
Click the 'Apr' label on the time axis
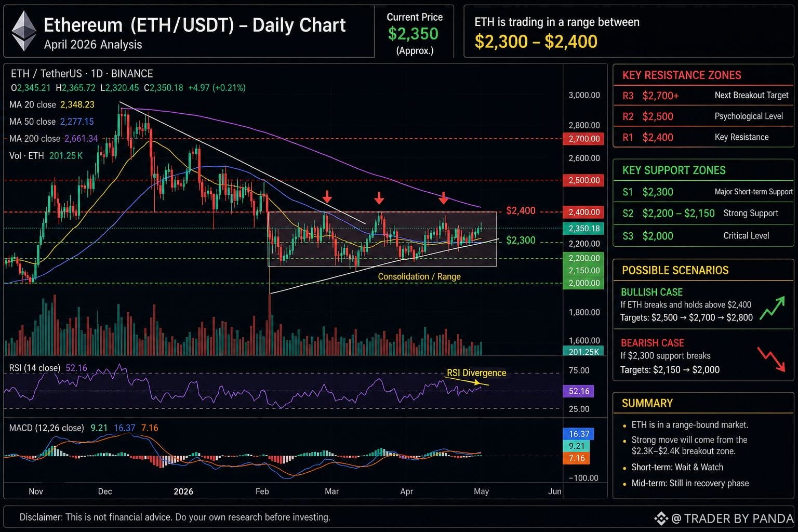[x=407, y=491]
